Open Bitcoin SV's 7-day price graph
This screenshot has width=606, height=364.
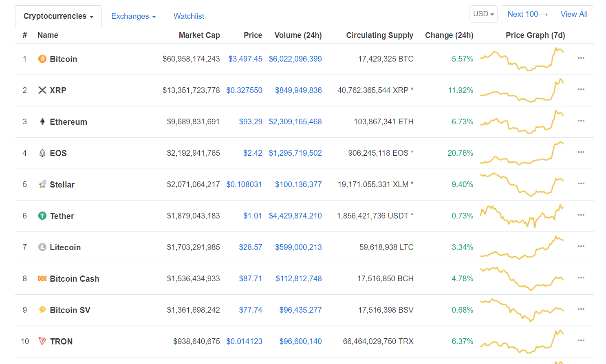522,310
